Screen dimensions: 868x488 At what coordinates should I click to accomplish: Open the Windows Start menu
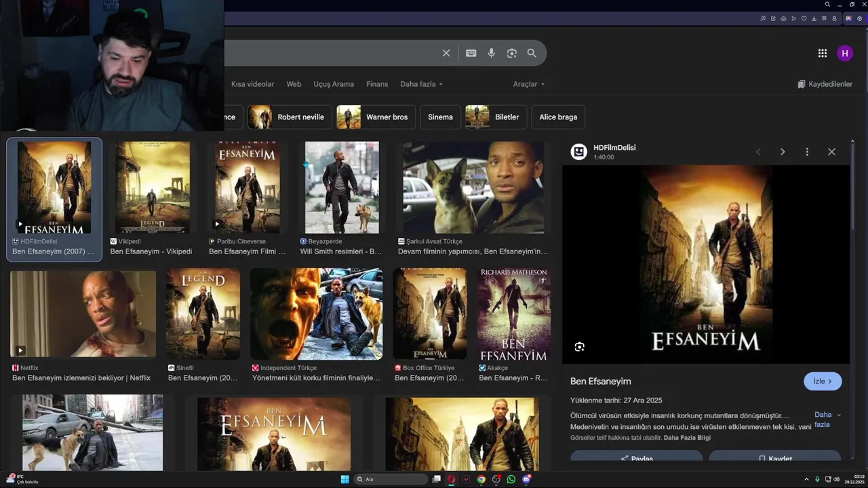pyautogui.click(x=345, y=479)
